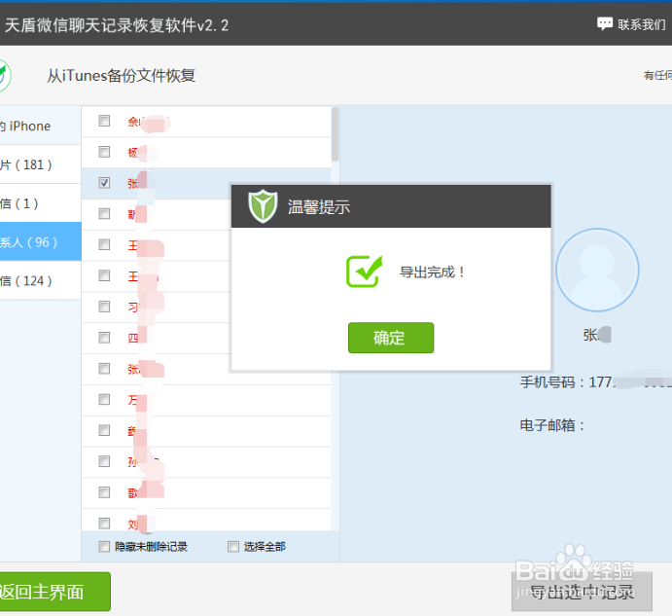The width and height of the screenshot is (672, 616).
Task: Check the box for contact 余
Action: 104,121
